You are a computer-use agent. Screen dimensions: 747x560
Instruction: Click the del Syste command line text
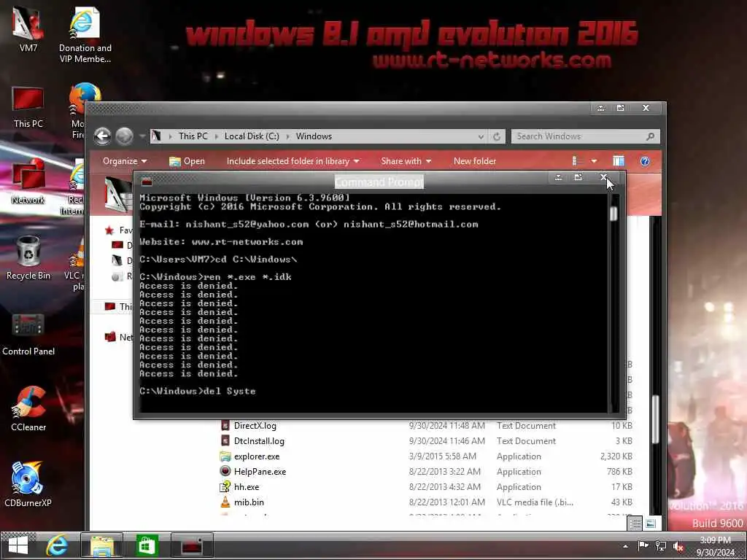coord(229,391)
